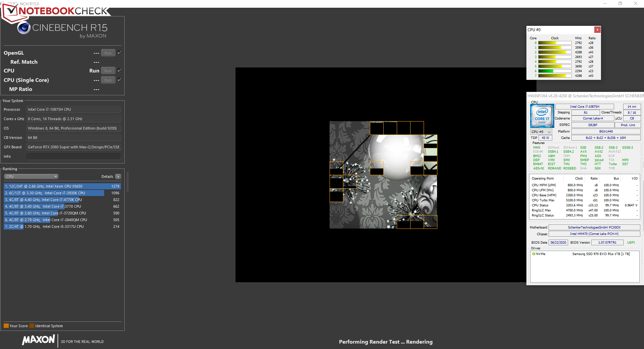Select the Core i7-3770 ranking row

tap(62, 206)
